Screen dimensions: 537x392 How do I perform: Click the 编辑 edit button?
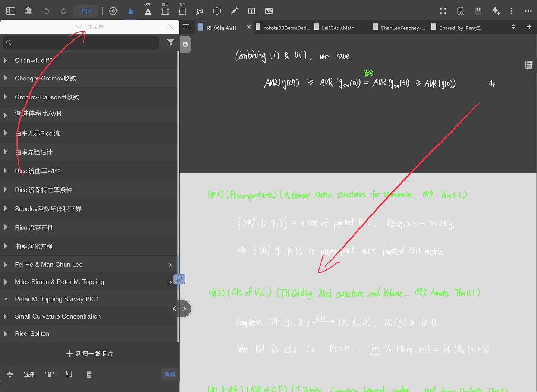click(170, 374)
